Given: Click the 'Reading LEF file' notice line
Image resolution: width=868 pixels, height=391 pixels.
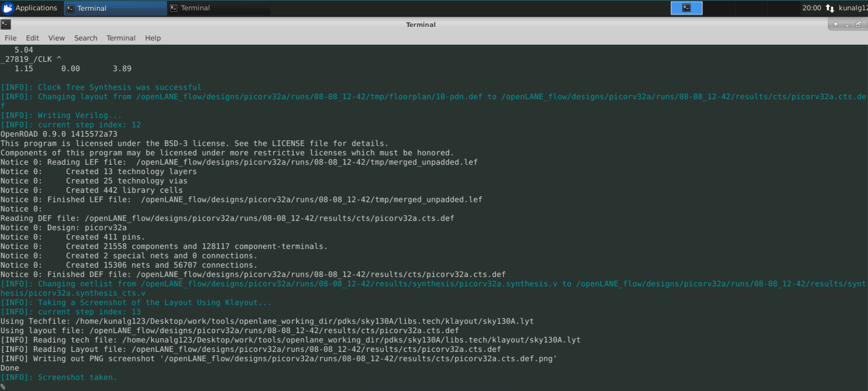Looking at the screenshot, I should point(239,162).
